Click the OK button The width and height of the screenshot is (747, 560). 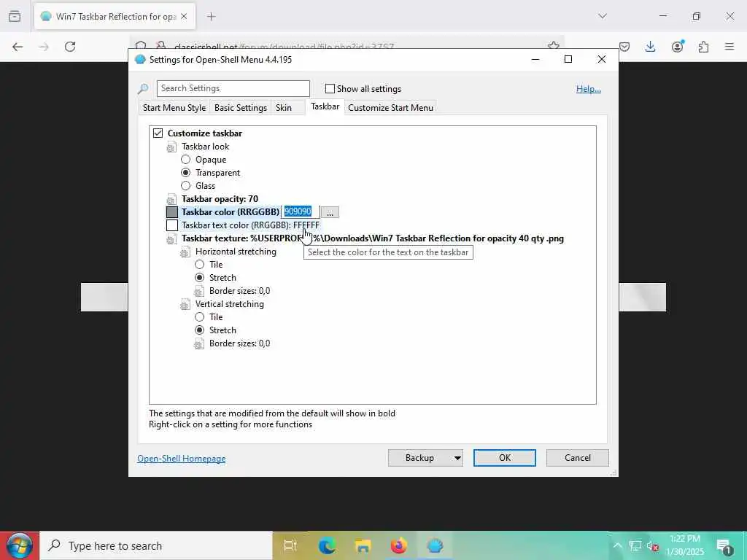505,458
